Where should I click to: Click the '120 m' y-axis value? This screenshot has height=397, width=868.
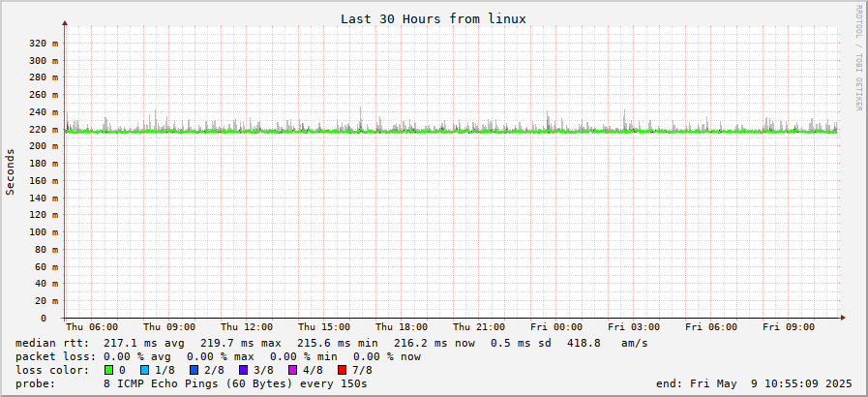[43, 215]
